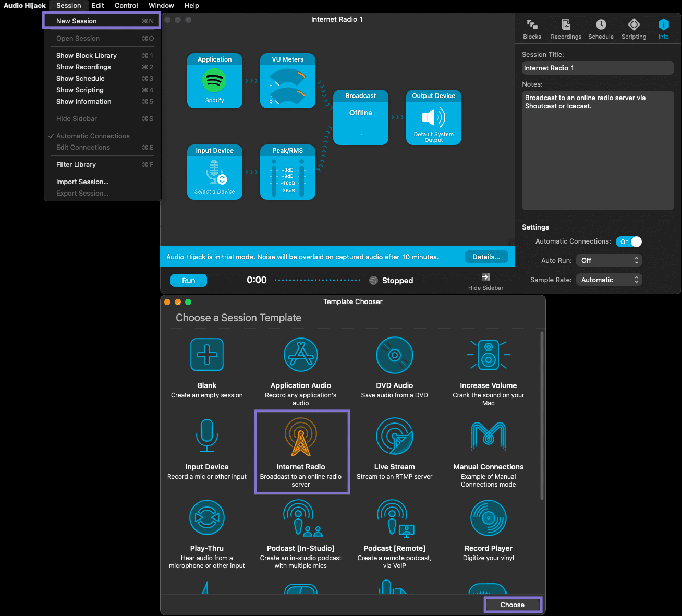Viewport: 682px width, 616px height.
Task: Pick the Record Player template
Action: 489,530
